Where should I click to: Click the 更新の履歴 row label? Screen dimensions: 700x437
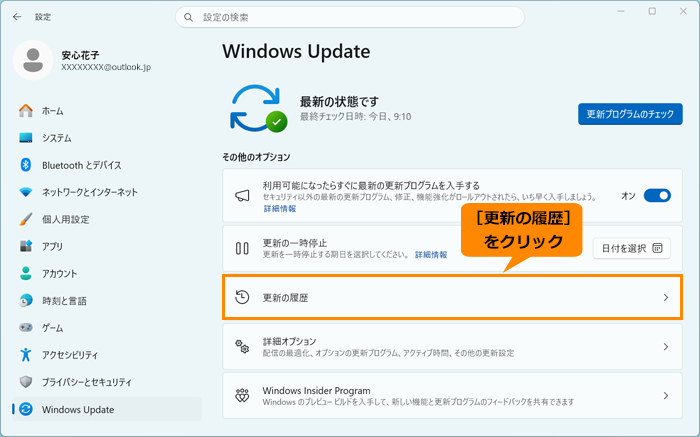[x=285, y=298]
